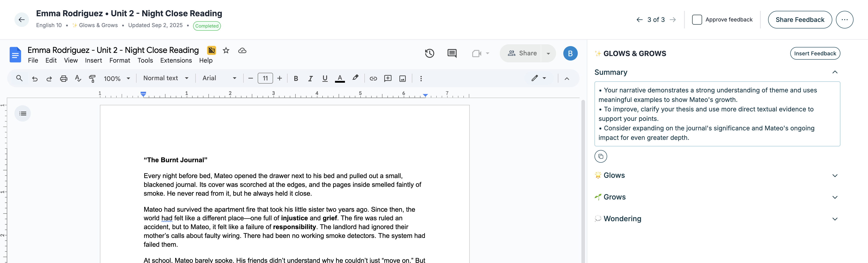Open the Normal text style dropdown
This screenshot has height=263, width=868.
coord(165,78)
